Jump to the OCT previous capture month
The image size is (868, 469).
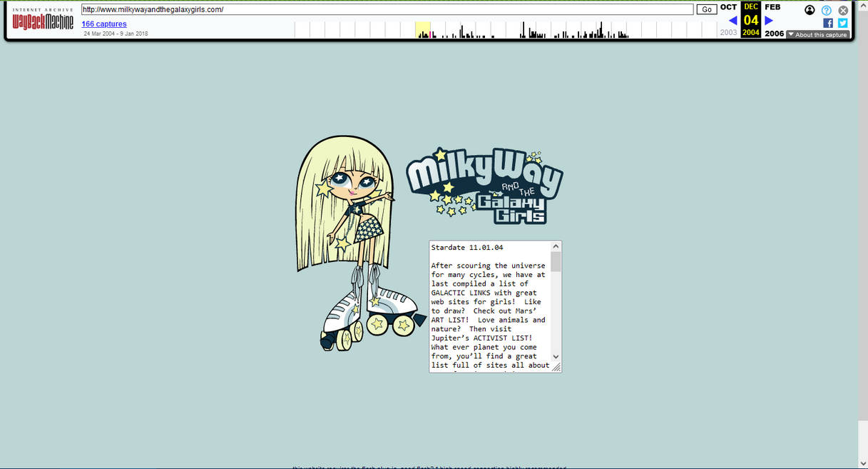tap(728, 7)
